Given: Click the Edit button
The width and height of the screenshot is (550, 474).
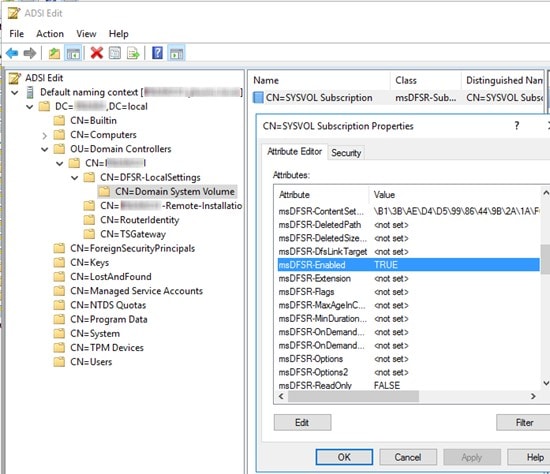Looking at the screenshot, I should [302, 422].
